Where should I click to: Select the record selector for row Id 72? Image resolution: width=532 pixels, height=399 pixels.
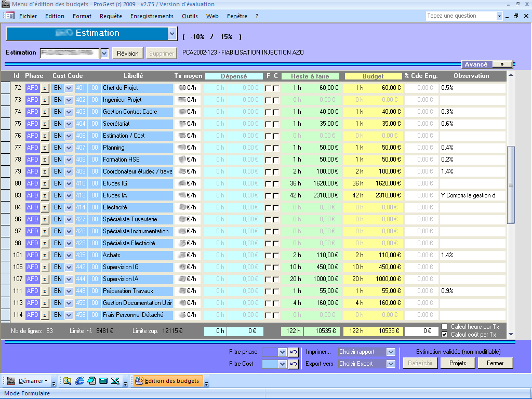tap(5, 88)
